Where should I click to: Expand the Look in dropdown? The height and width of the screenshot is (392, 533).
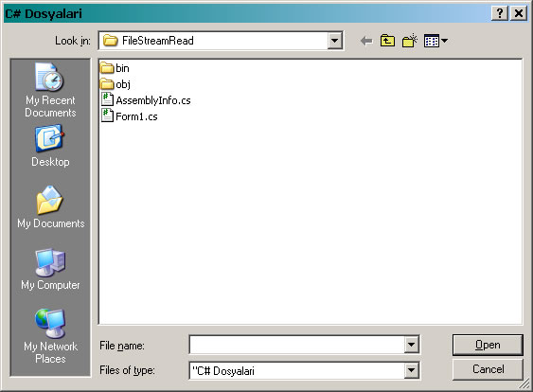[335, 41]
